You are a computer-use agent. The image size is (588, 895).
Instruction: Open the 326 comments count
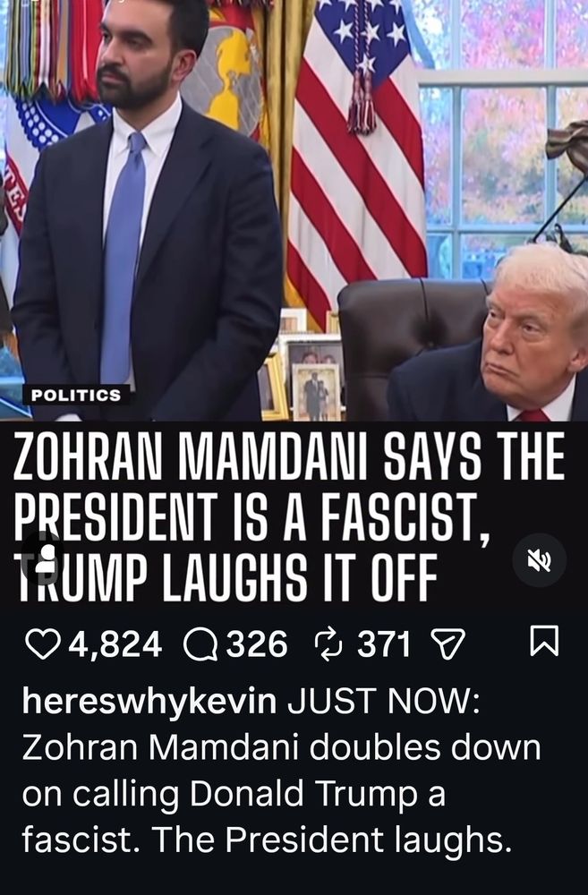coord(257,645)
